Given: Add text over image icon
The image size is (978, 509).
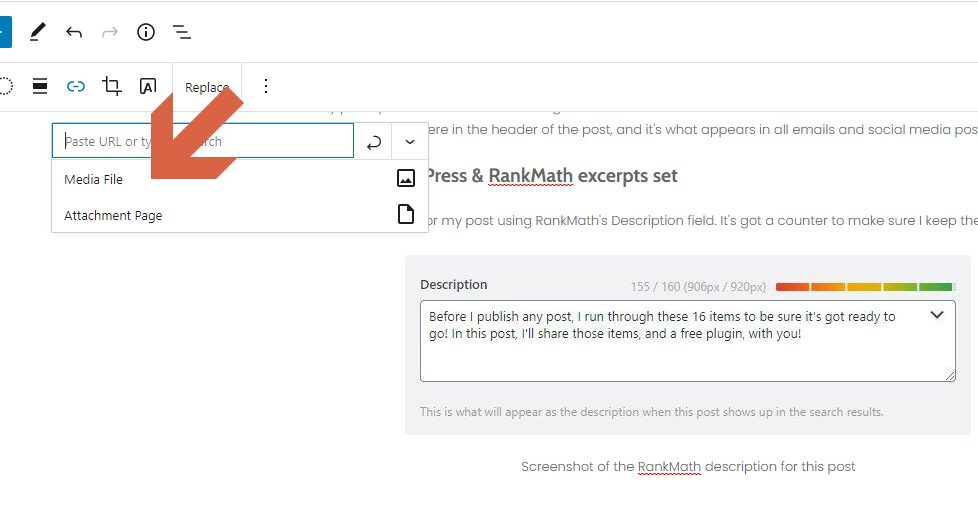Looking at the screenshot, I should (x=148, y=86).
